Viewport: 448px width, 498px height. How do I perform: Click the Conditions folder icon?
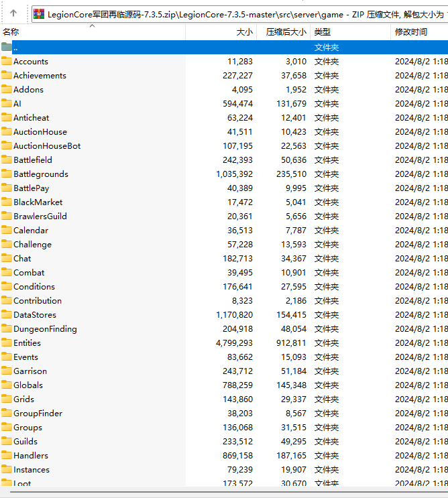point(6,286)
